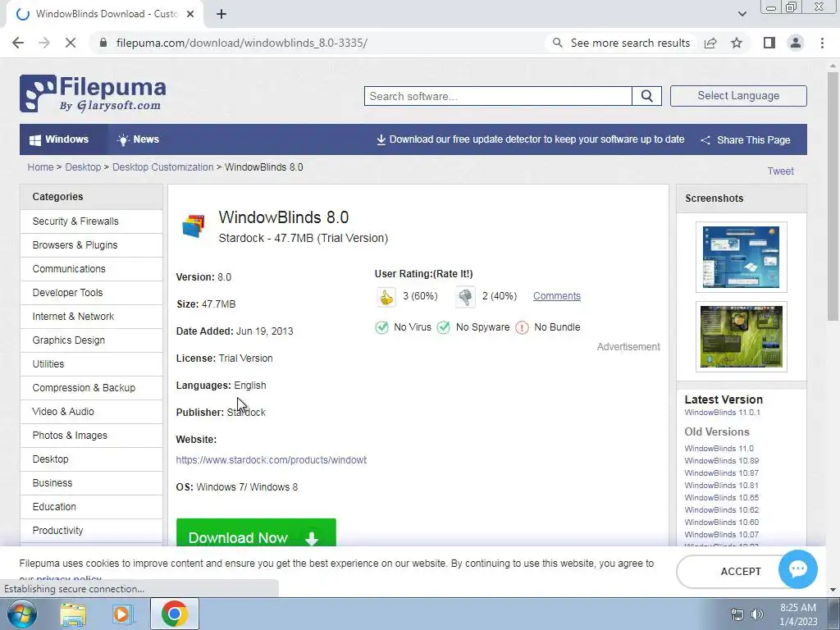
Task: Open Security & Firewalls category
Action: click(x=92, y=221)
